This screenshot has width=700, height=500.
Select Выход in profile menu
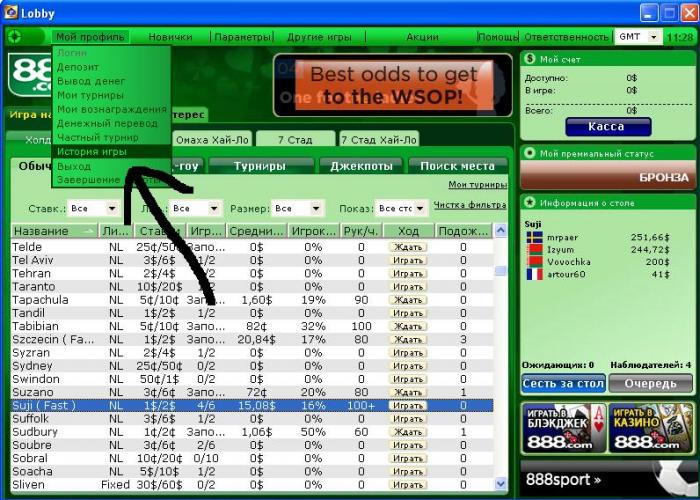[x=112, y=167]
